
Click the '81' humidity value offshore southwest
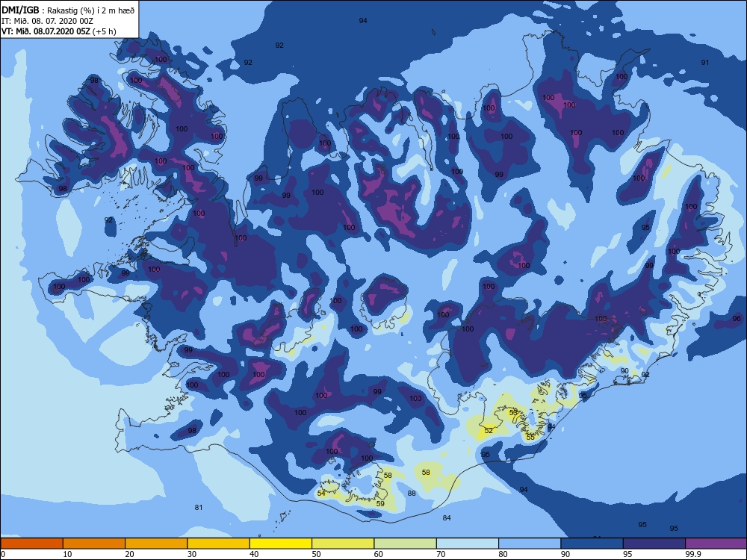(x=199, y=508)
